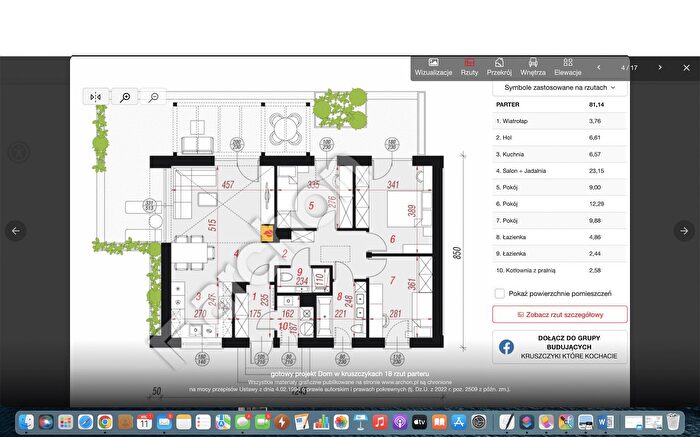Open the Wnętrza tab

tap(533, 67)
